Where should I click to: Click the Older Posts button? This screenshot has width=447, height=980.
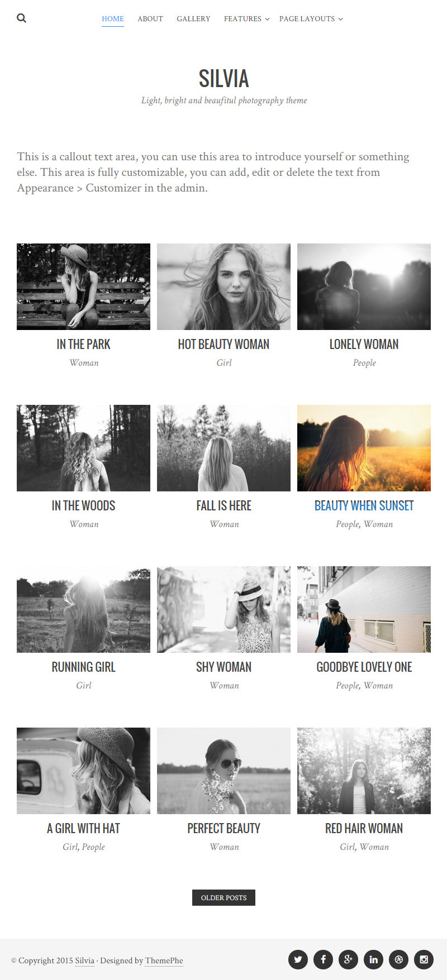tap(223, 897)
